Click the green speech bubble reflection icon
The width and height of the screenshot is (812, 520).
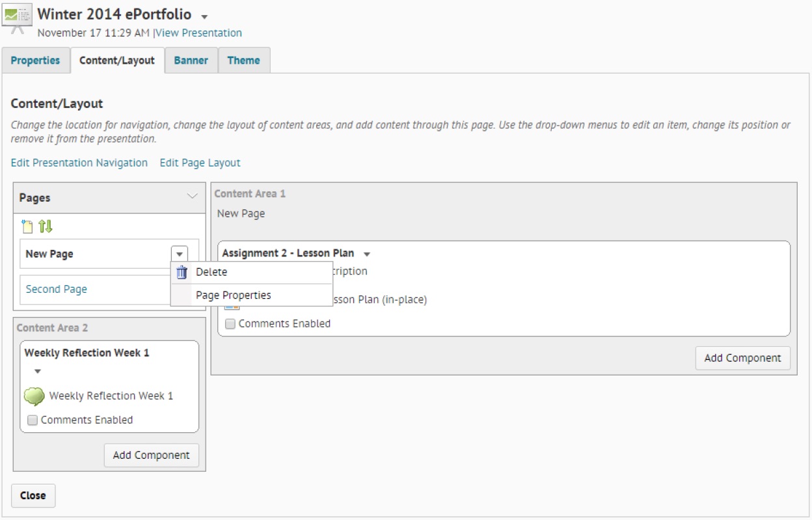pos(34,396)
